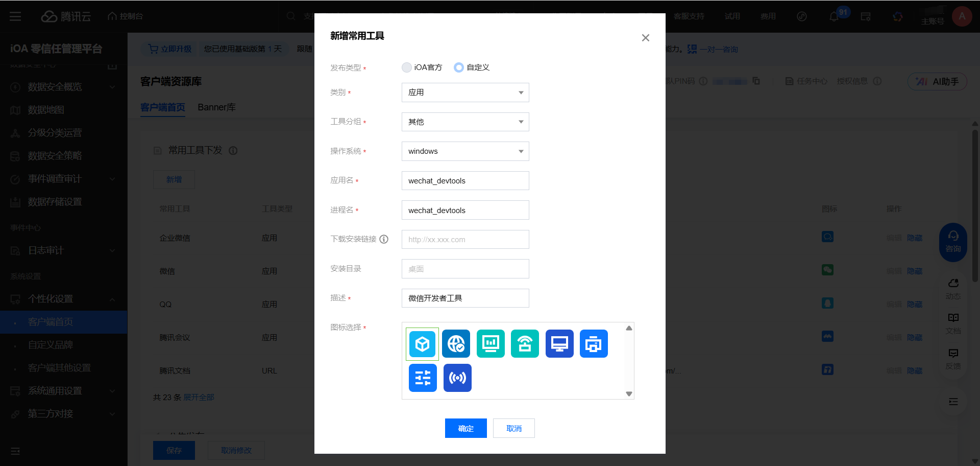Click the 企业微信 row icon
The height and width of the screenshot is (466, 980).
pyautogui.click(x=827, y=237)
